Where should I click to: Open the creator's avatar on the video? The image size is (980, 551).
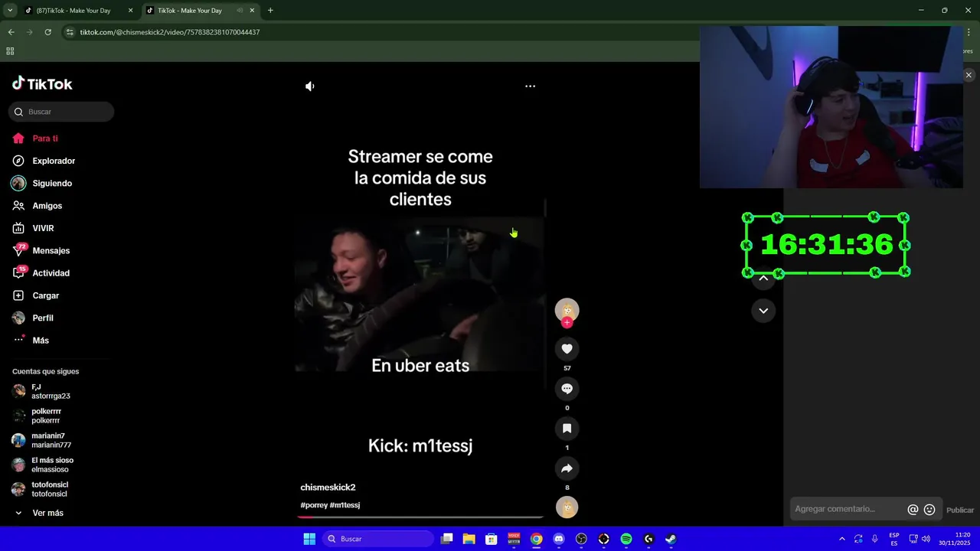[x=567, y=309]
